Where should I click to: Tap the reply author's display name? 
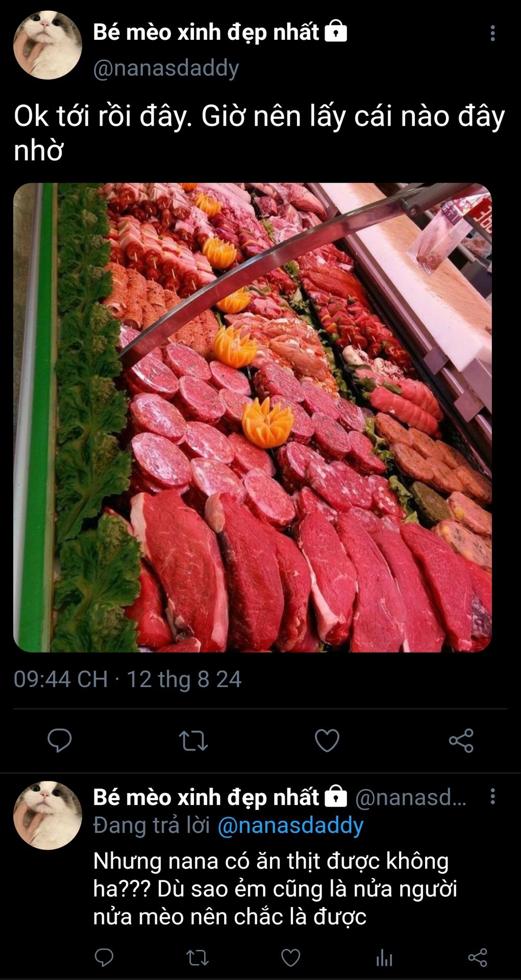pos(206,797)
